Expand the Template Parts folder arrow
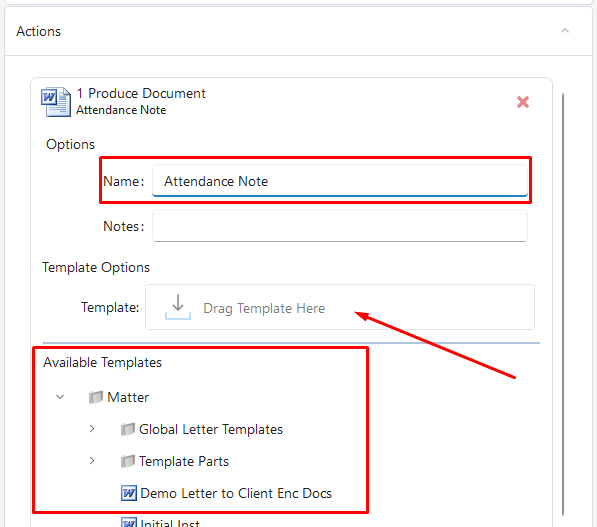 click(x=92, y=461)
